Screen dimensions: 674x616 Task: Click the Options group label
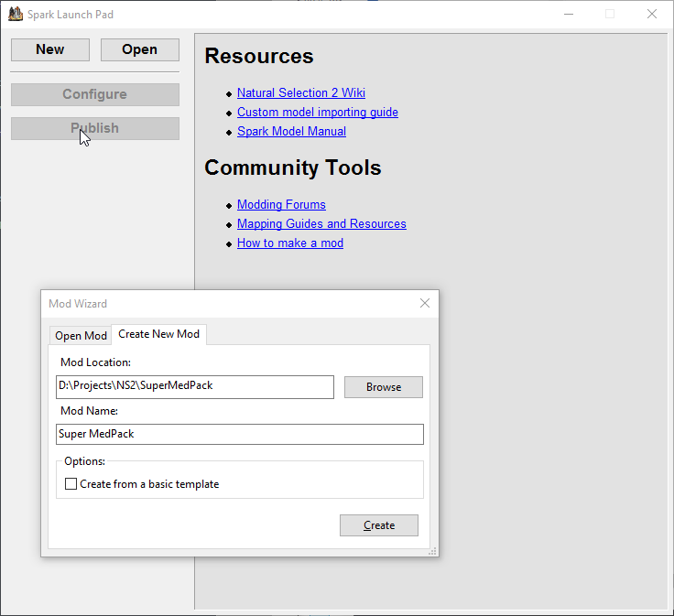84,461
